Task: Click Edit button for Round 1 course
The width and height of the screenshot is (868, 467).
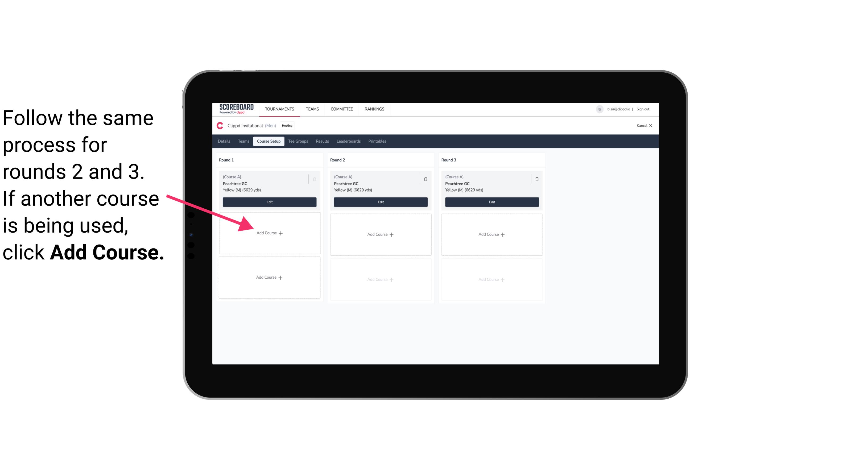Action: coord(269,202)
